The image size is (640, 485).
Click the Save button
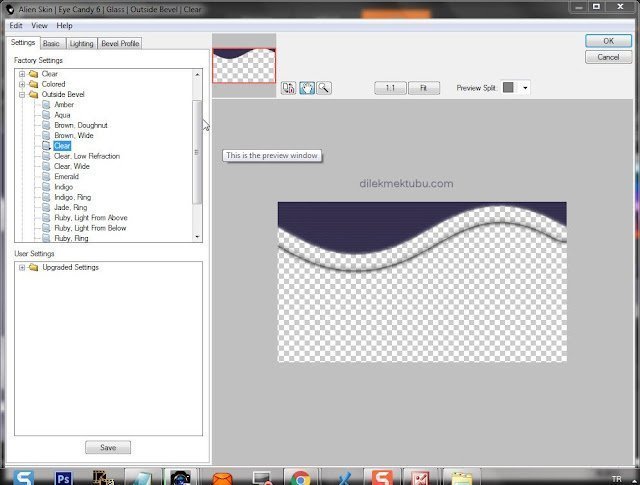click(107, 447)
